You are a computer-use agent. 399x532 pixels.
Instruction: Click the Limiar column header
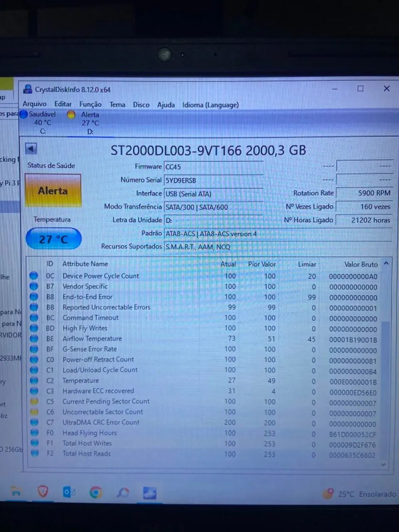307,264
